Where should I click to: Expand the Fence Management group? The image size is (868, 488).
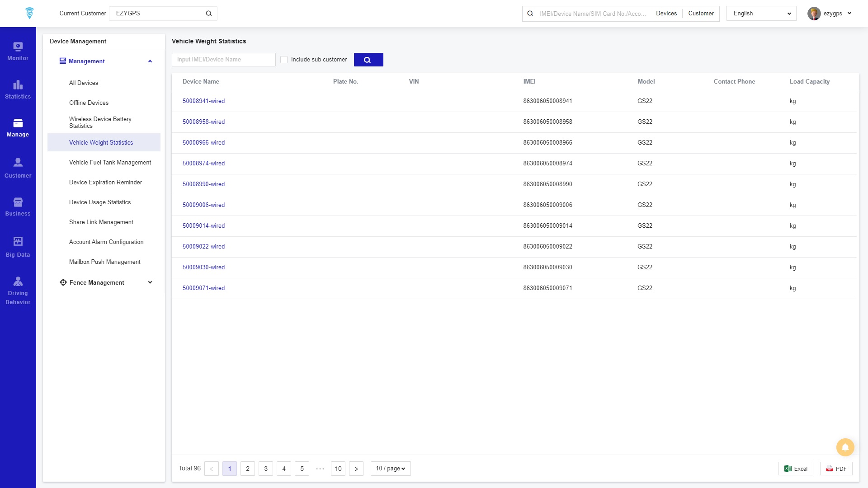tap(105, 282)
